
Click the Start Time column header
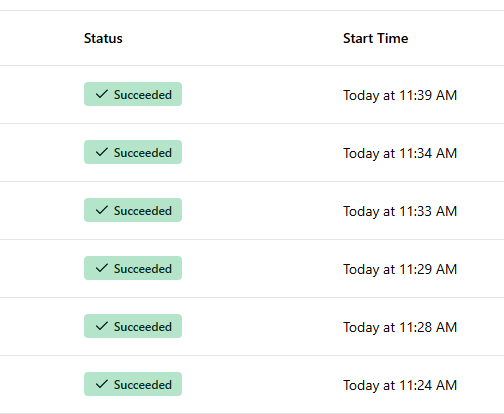tap(375, 38)
